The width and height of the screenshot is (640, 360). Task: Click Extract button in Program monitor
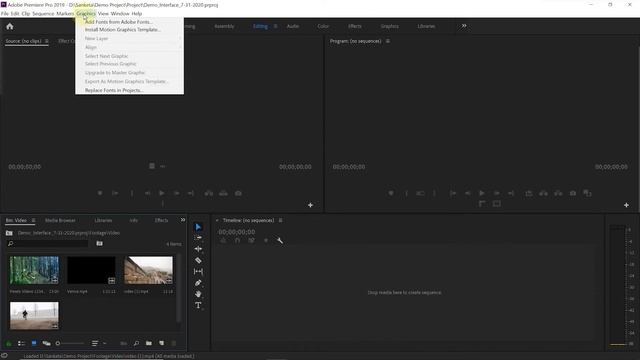pyautogui.click(x=558, y=193)
